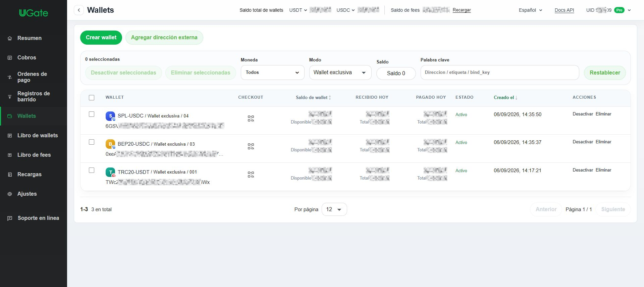Open the Moneda Todos dropdown
This screenshot has width=644, height=287.
272,73
